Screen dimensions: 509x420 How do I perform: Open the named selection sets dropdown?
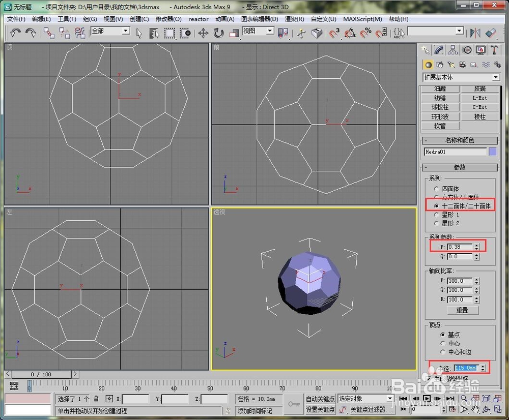click(459, 31)
